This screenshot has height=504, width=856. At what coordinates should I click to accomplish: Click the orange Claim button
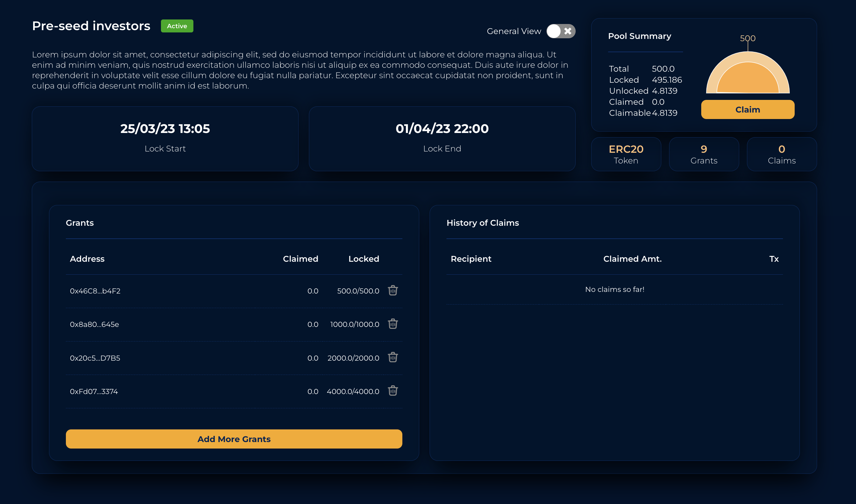(x=747, y=109)
